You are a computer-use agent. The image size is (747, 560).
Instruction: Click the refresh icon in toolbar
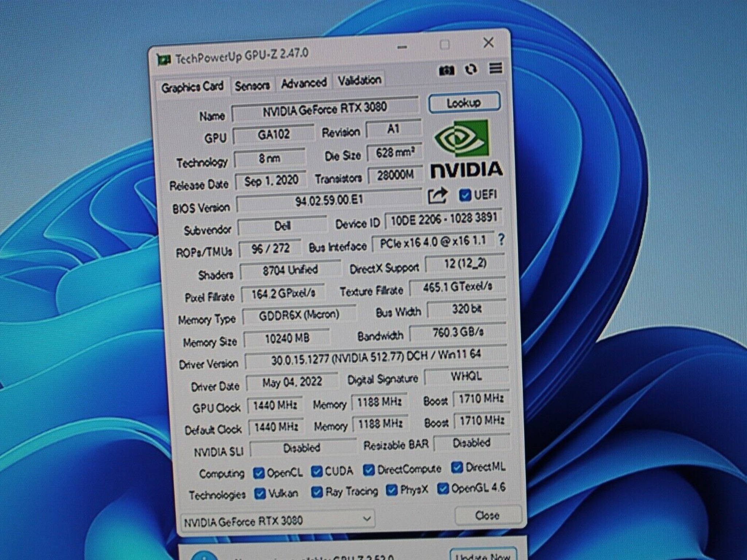[471, 69]
